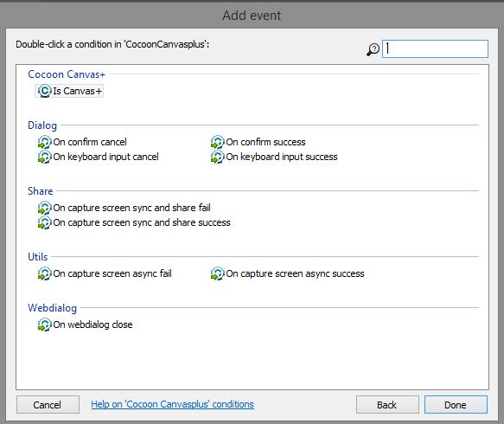Select 'On capture screen sync and share fail' text

pyautogui.click(x=131, y=208)
